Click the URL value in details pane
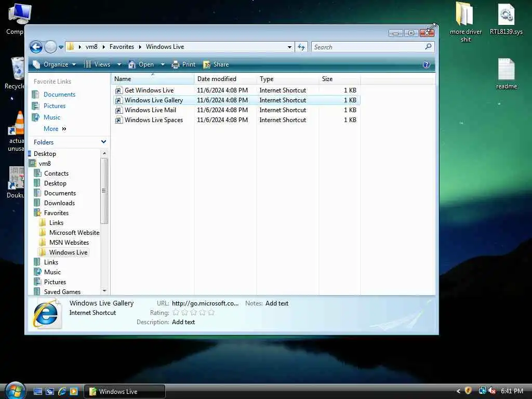 pos(205,303)
